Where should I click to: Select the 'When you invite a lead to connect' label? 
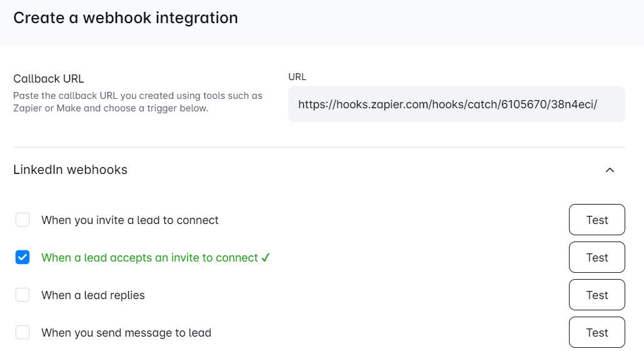[x=130, y=220]
